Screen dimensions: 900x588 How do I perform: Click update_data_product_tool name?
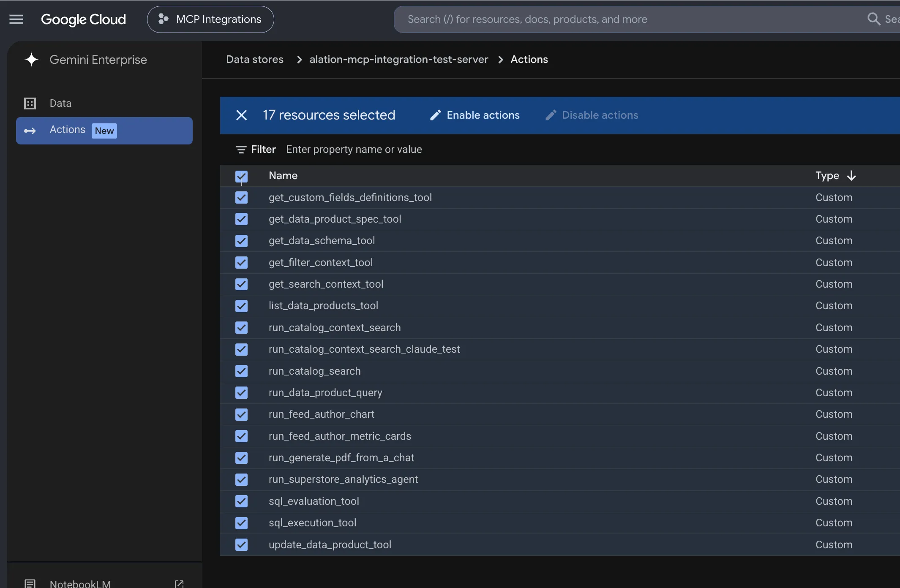pyautogui.click(x=330, y=545)
